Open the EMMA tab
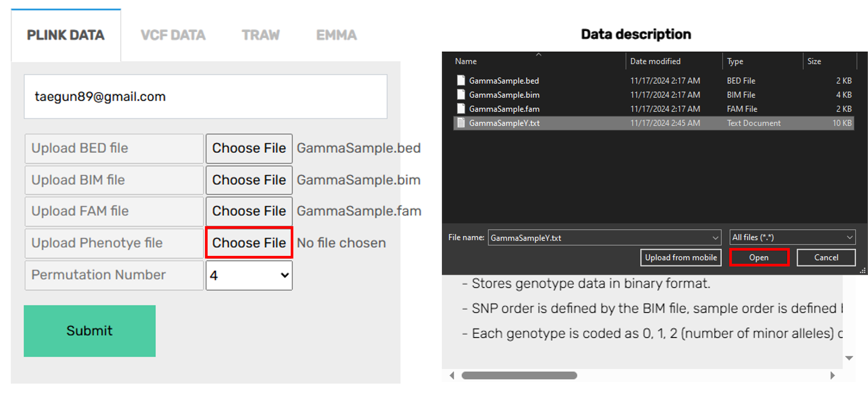Screen dimensions: 868x397 tap(336, 35)
